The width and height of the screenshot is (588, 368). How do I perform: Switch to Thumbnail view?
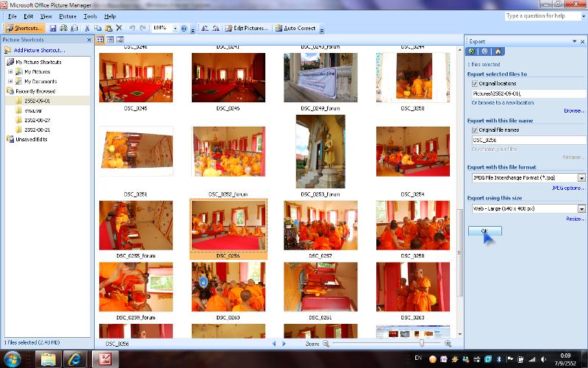coord(100,40)
